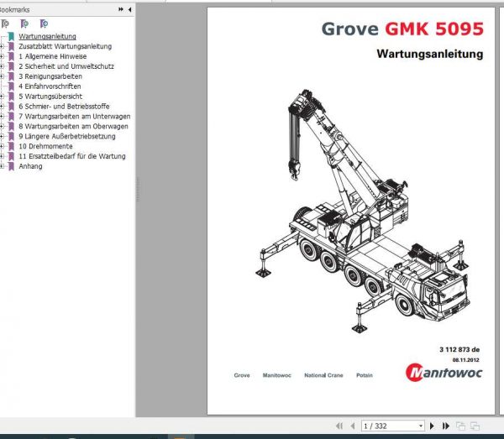Jump to the last page
Viewport: 504px width, 439px height.
[x=446, y=426]
